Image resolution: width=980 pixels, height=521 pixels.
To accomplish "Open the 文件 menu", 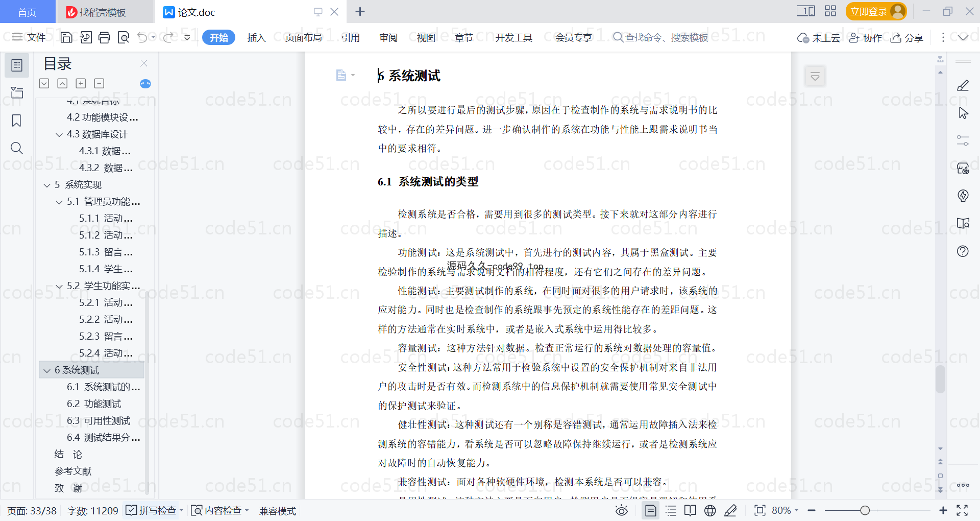I will pyautogui.click(x=29, y=37).
